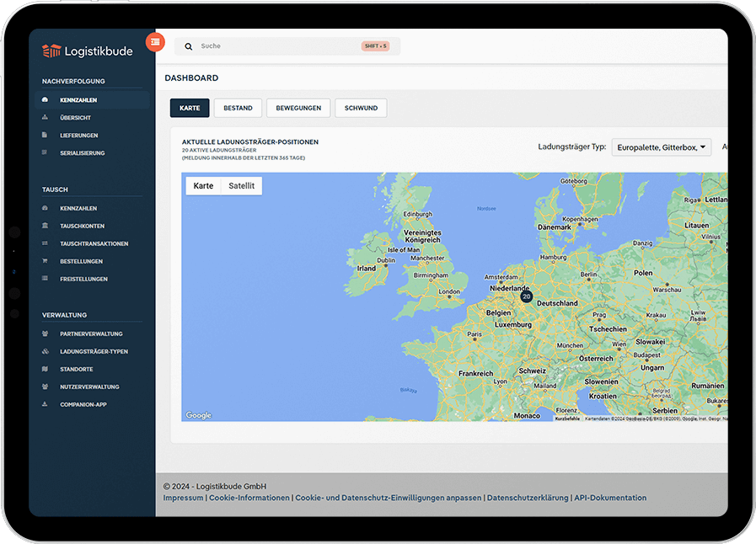Click the cluster marker labeled 20

coord(527,296)
